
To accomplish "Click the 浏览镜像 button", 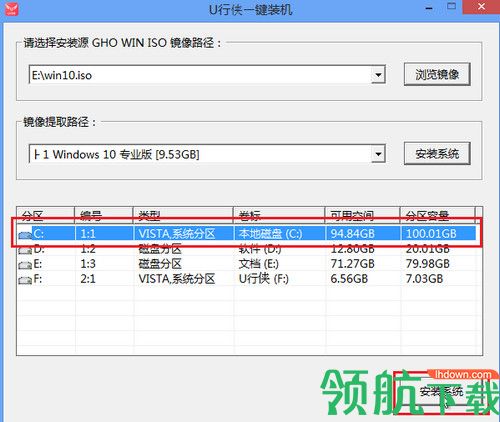I will [x=437, y=74].
